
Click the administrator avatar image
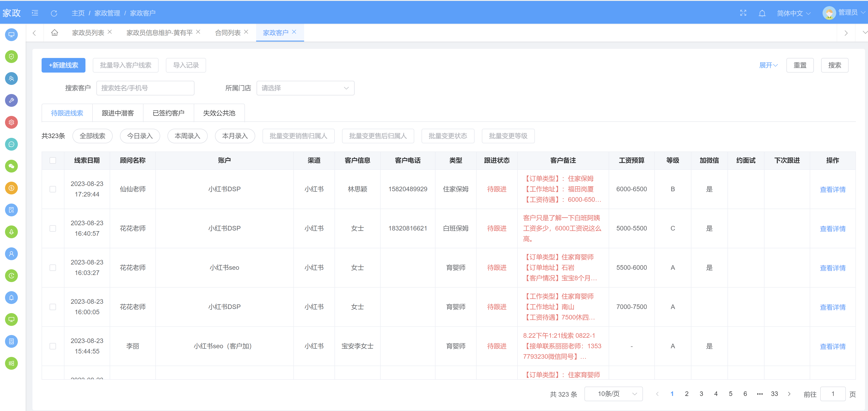[x=829, y=13]
